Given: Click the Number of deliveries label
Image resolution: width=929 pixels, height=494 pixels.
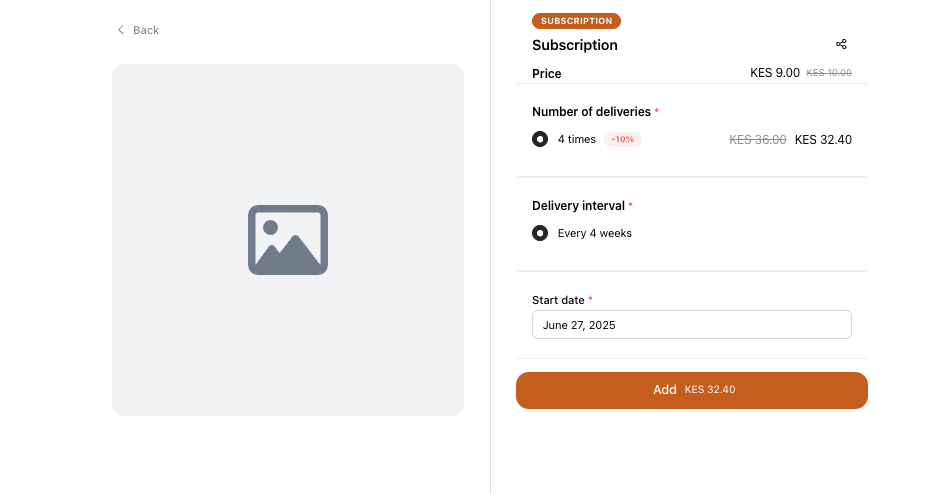Looking at the screenshot, I should point(591,112).
